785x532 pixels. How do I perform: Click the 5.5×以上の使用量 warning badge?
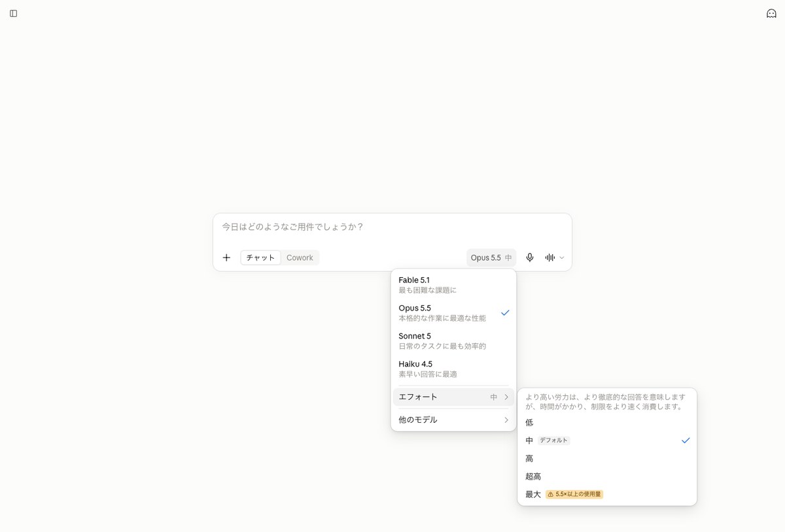574,494
